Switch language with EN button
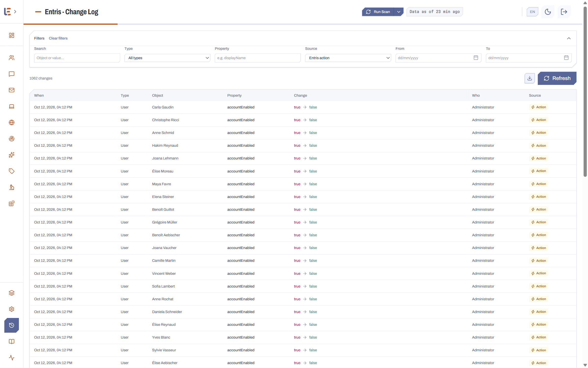Viewport: 588px width, 368px height. (532, 12)
